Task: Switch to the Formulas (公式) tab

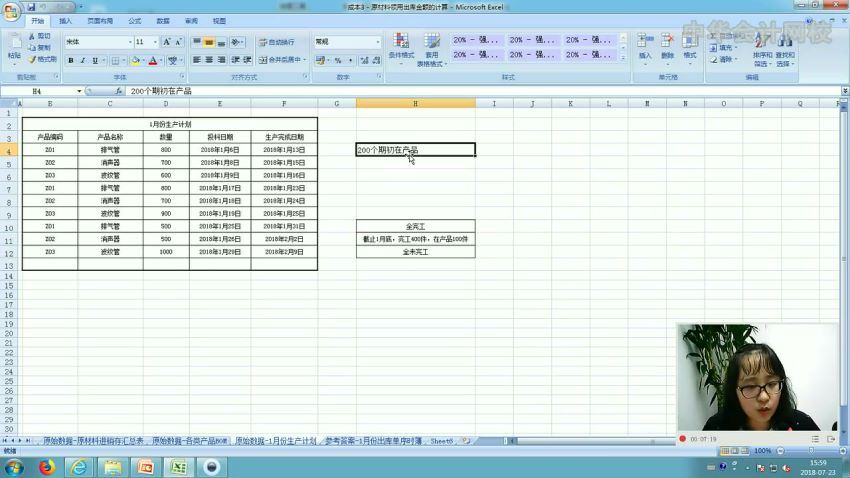Action: (x=134, y=21)
